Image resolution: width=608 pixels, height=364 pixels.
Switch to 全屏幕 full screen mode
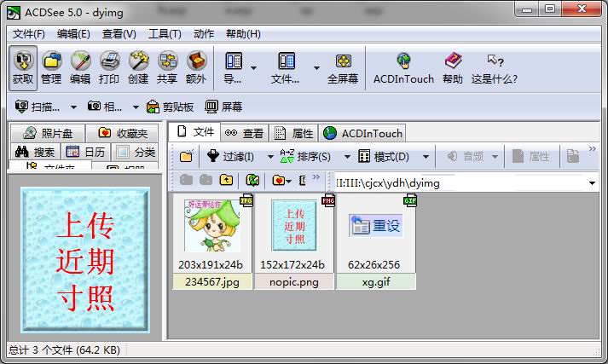tap(343, 68)
